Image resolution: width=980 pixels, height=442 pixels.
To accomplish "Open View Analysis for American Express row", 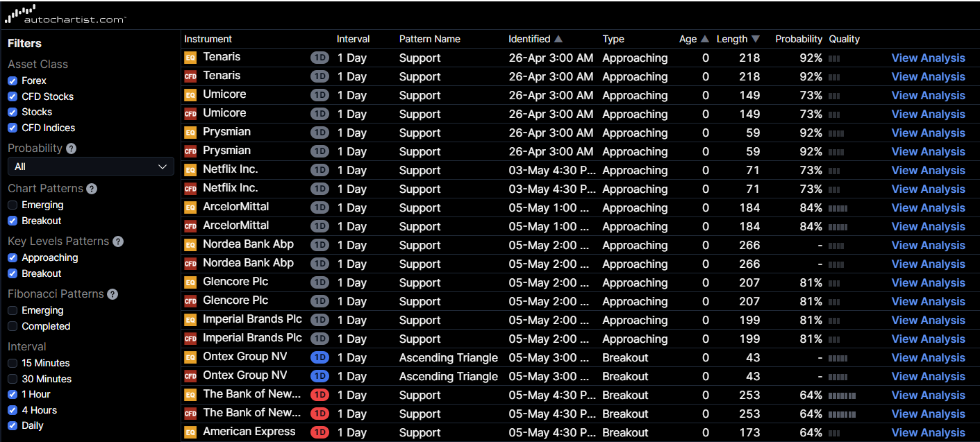I will (x=929, y=432).
